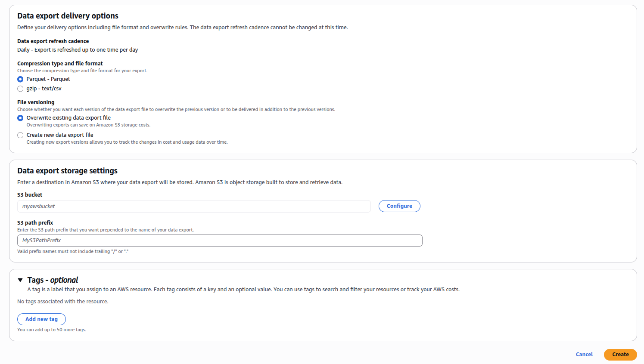Select the Parquet - Parquet compression option
Screen dimensions: 644x364
coord(20,79)
